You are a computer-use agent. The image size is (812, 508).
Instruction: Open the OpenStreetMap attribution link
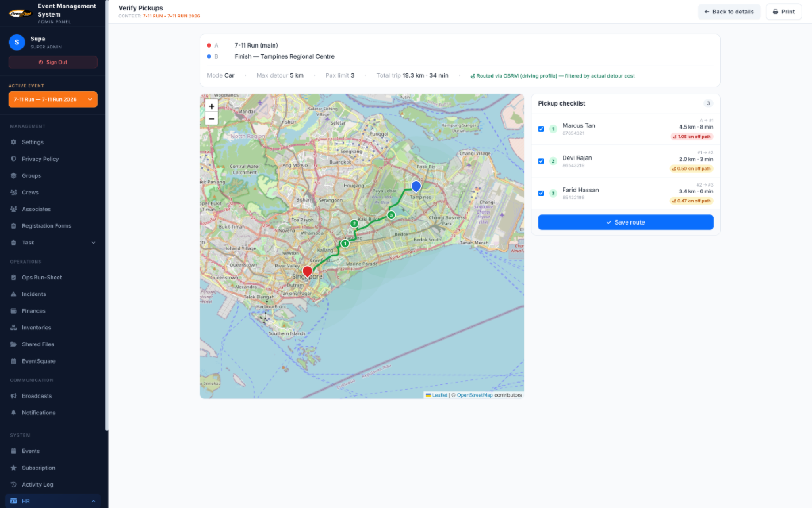pos(475,395)
